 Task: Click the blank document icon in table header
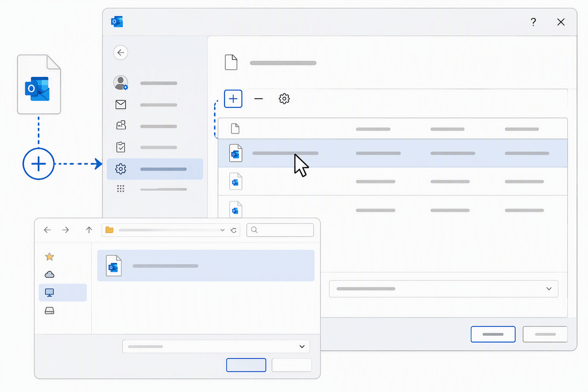click(235, 128)
